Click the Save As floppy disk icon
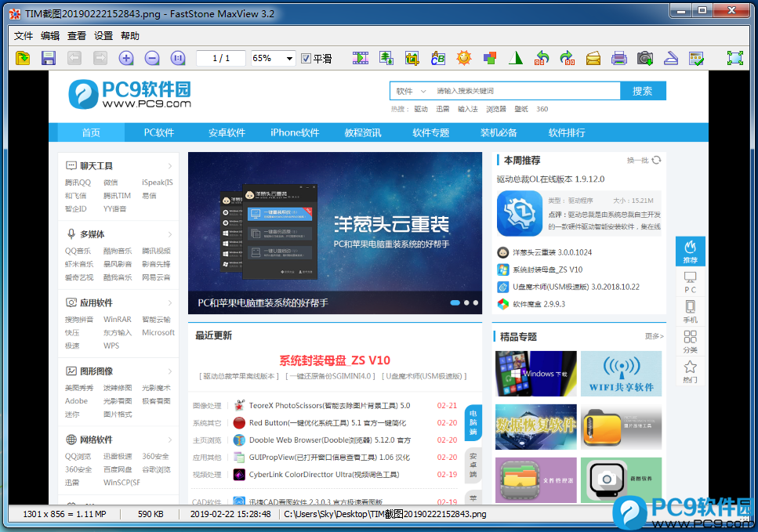This screenshot has width=758, height=532. (x=49, y=59)
